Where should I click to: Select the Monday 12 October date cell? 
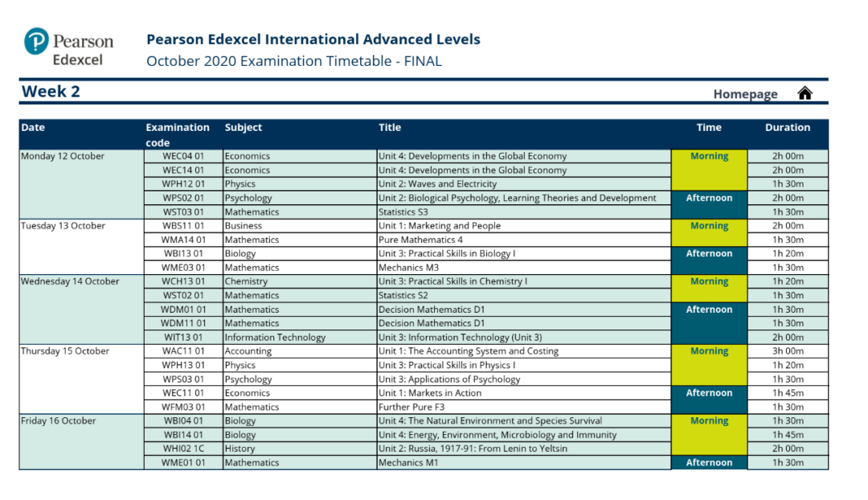81,184
